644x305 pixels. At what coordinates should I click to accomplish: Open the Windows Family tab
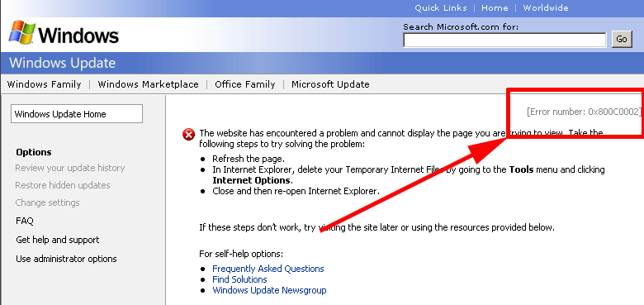[45, 84]
